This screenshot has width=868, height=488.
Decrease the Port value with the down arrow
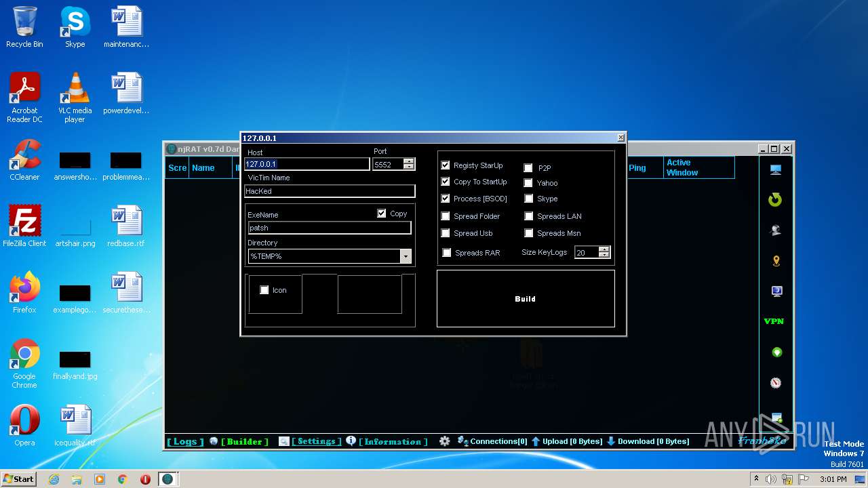pyautogui.click(x=408, y=167)
